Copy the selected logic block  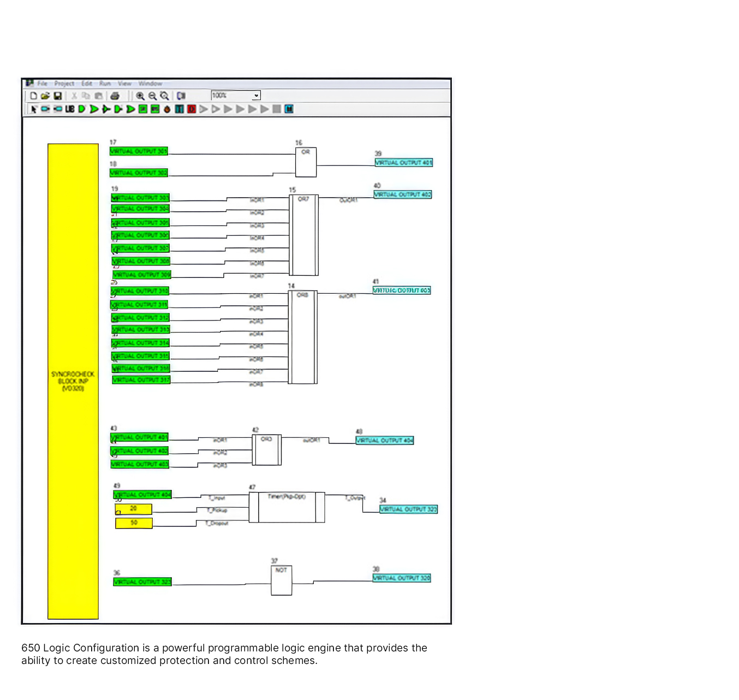point(86,96)
